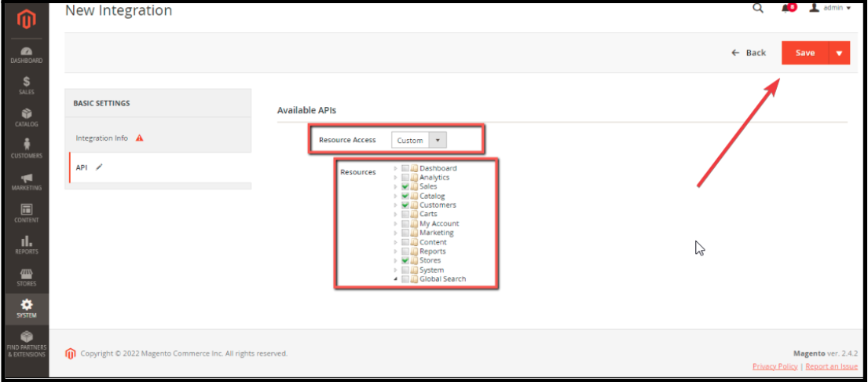Open Find Partners & Extensions
Screen dimensions: 868x382
point(26,344)
